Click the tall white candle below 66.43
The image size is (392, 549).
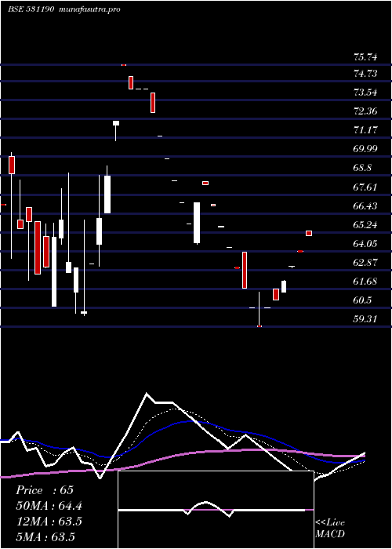[x=197, y=223]
